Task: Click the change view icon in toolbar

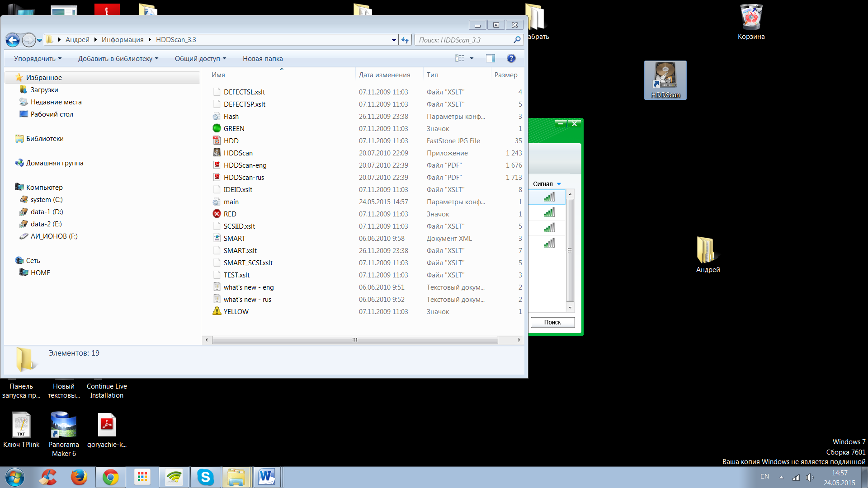Action: [460, 58]
